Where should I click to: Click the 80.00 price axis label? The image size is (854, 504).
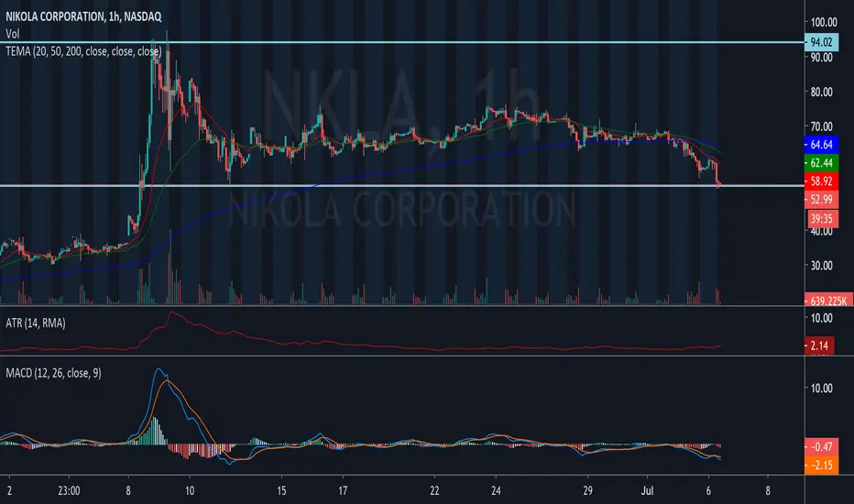[821, 92]
